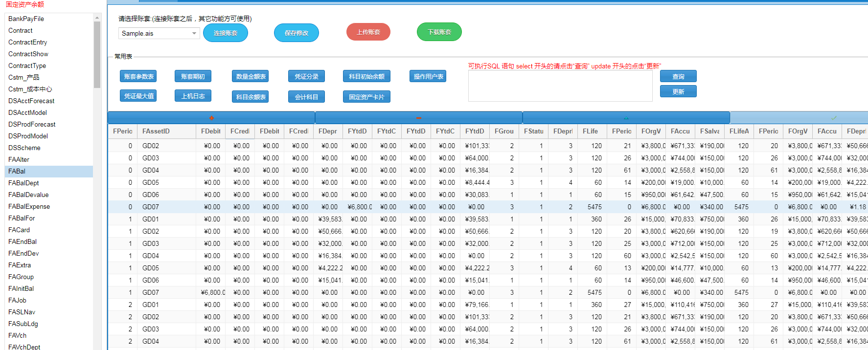
Task: Click the 连接账套 connect button
Action: (226, 33)
